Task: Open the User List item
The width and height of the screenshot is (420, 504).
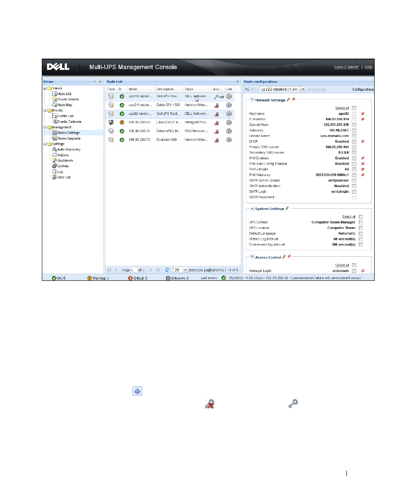Action: [64, 177]
